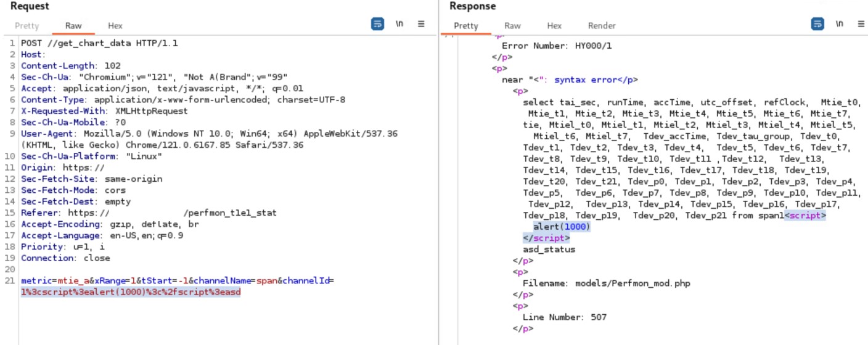Click Accept-Language: en-US header
868x345 pixels.
pyautogui.click(x=102, y=235)
